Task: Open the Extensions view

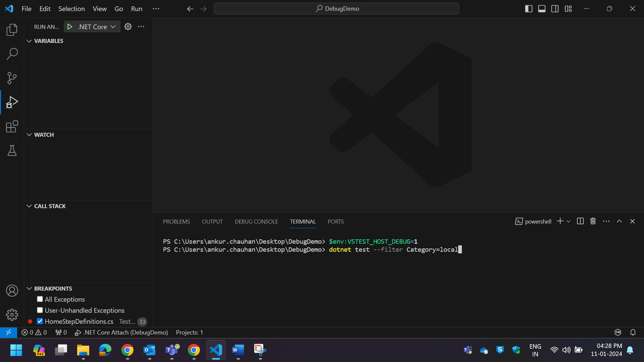Action: click(x=12, y=126)
